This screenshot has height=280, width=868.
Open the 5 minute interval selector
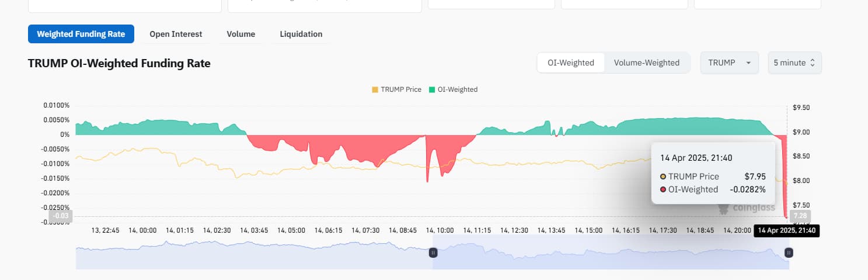tap(794, 63)
